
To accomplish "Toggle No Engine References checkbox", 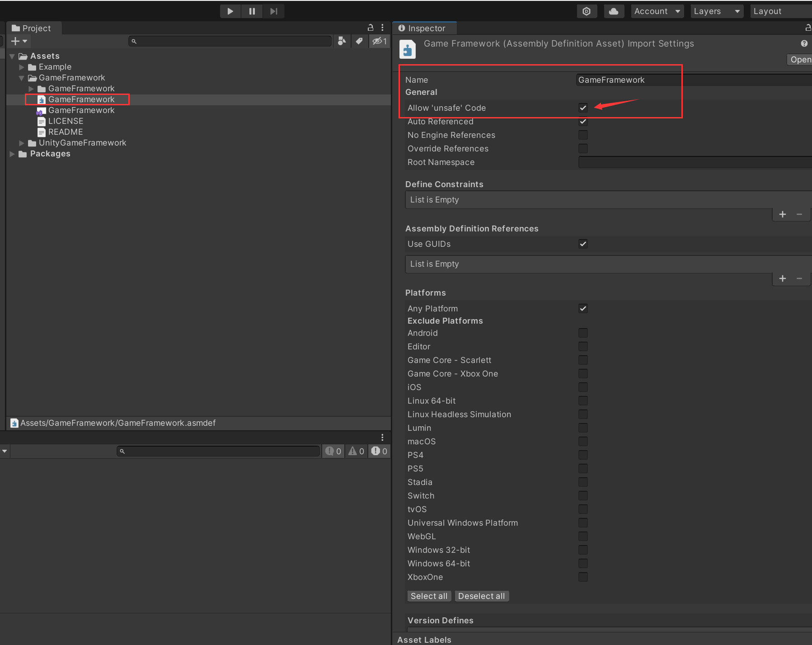I will pyautogui.click(x=583, y=135).
